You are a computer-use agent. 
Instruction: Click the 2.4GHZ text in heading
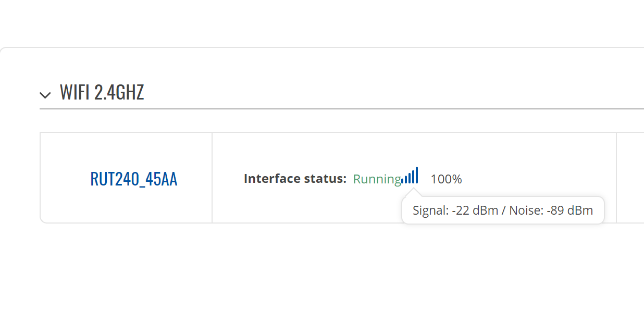coord(119,92)
